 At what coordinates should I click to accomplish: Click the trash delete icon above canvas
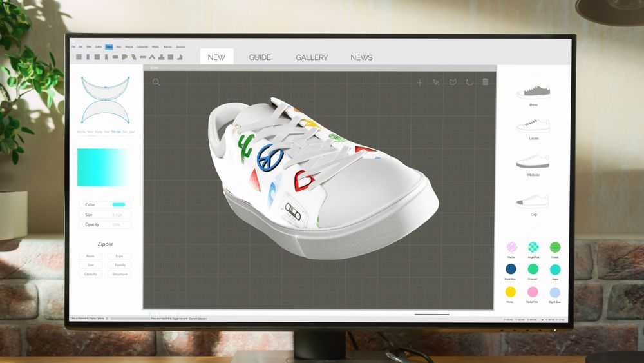[486, 82]
